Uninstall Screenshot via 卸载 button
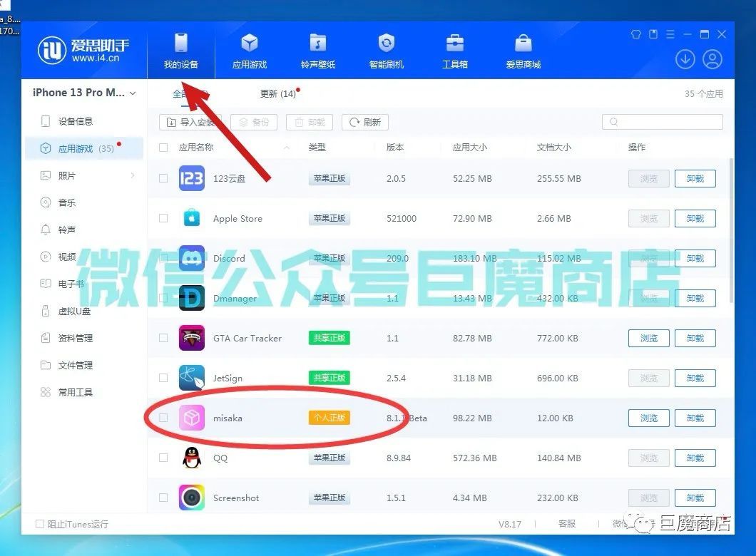The image size is (756, 556). [695, 498]
